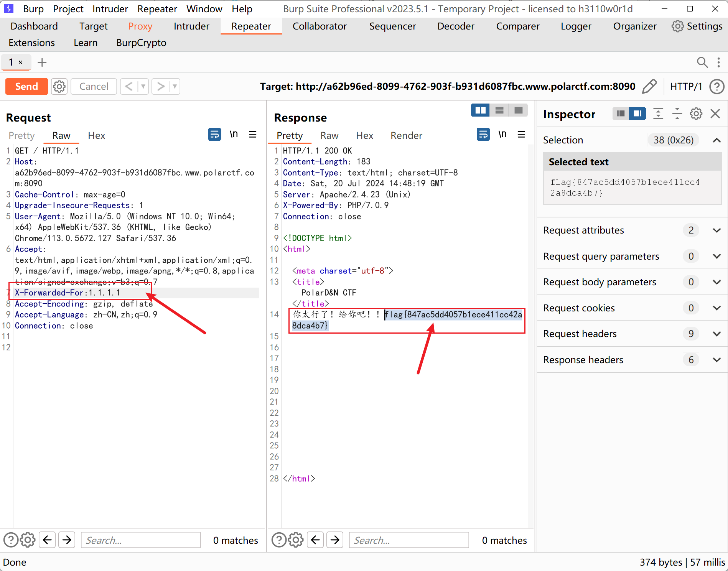This screenshot has height=571, width=728.
Task: Open the Intruder menu in menu bar
Action: [x=110, y=9]
